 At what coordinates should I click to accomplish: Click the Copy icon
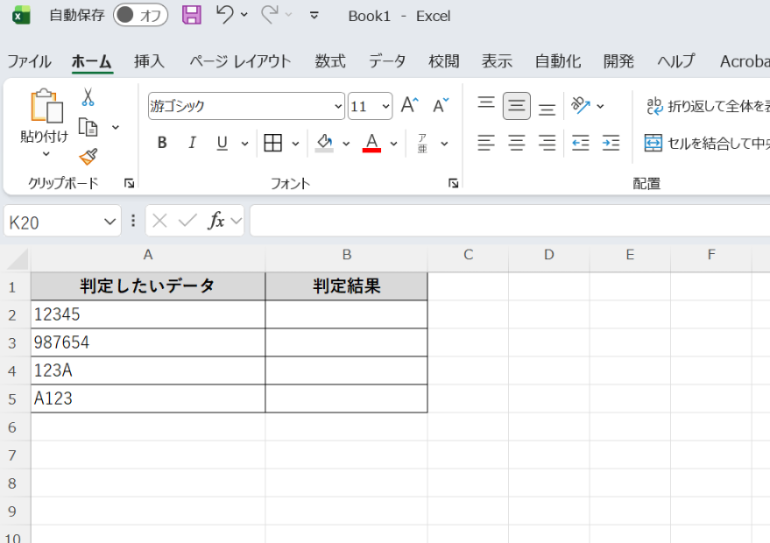click(x=88, y=127)
